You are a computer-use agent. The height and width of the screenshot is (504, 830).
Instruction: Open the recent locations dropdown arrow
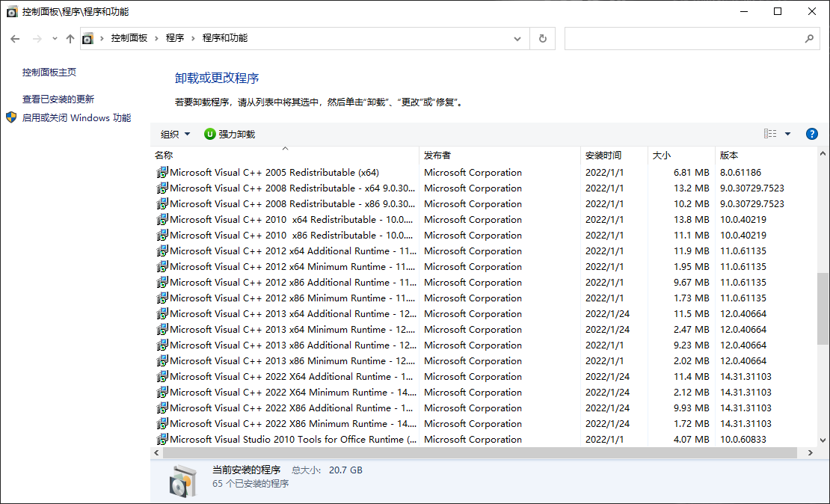pyautogui.click(x=55, y=39)
